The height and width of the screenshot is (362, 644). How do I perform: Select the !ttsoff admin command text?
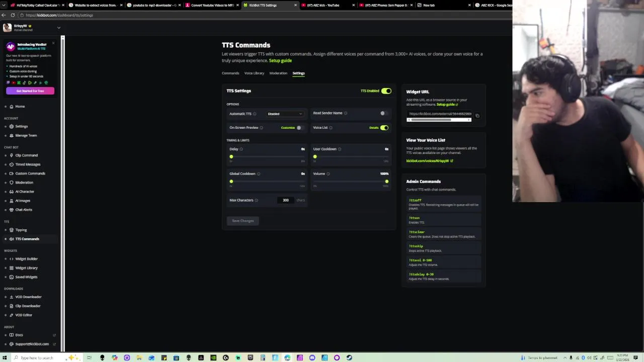point(415,201)
